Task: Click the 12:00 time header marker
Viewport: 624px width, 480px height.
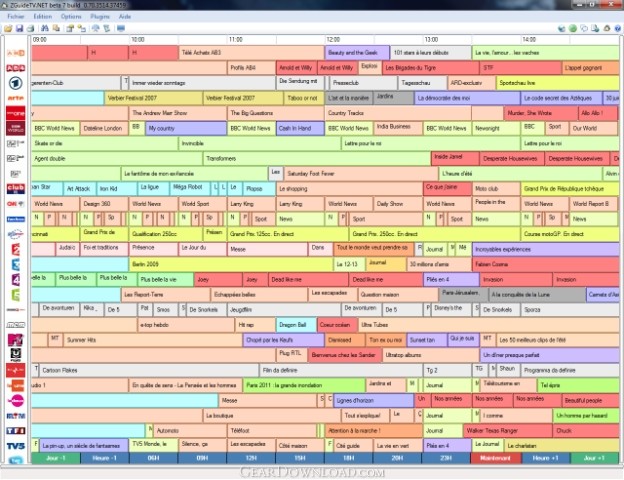Action: (x=333, y=39)
